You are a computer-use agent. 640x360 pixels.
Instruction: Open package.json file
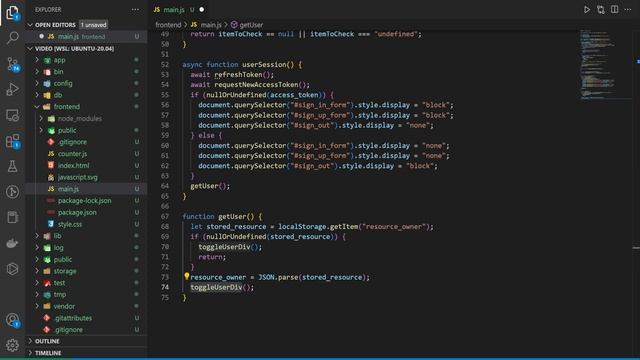[x=77, y=213]
